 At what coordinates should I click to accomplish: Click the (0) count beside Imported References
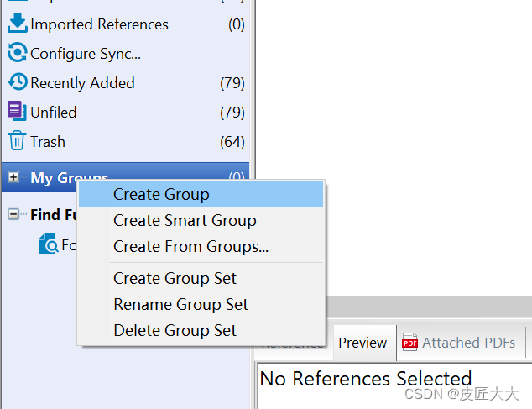tap(237, 24)
